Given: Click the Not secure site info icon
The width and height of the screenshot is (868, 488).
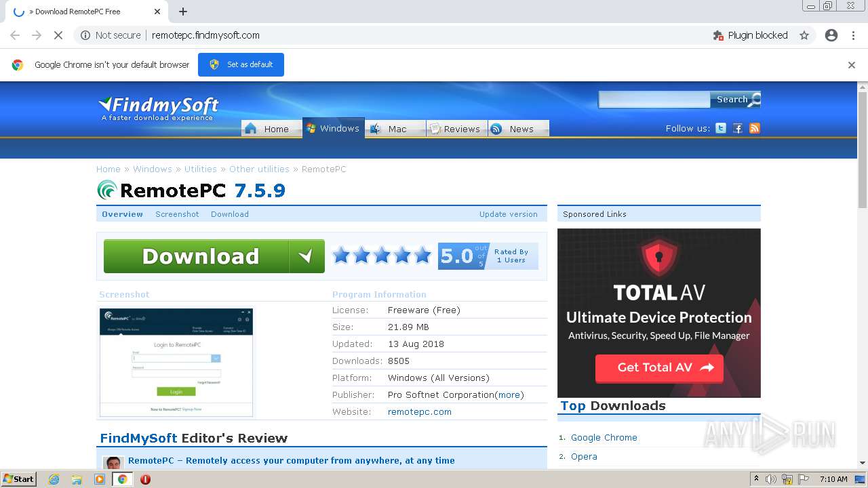Looking at the screenshot, I should pos(85,35).
